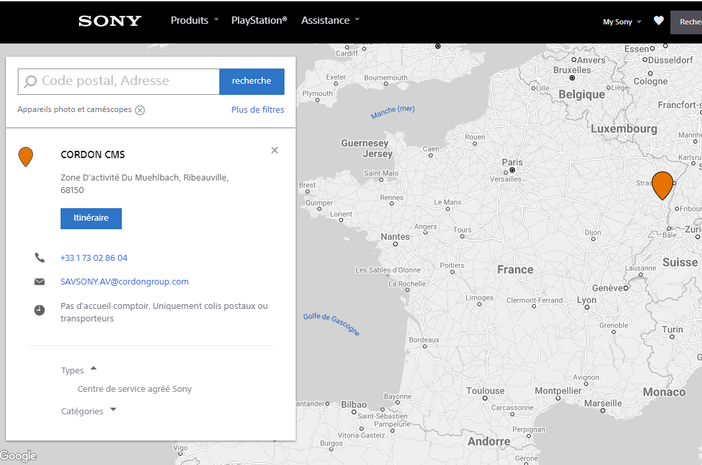Expand the My Sony account menu

[621, 21]
